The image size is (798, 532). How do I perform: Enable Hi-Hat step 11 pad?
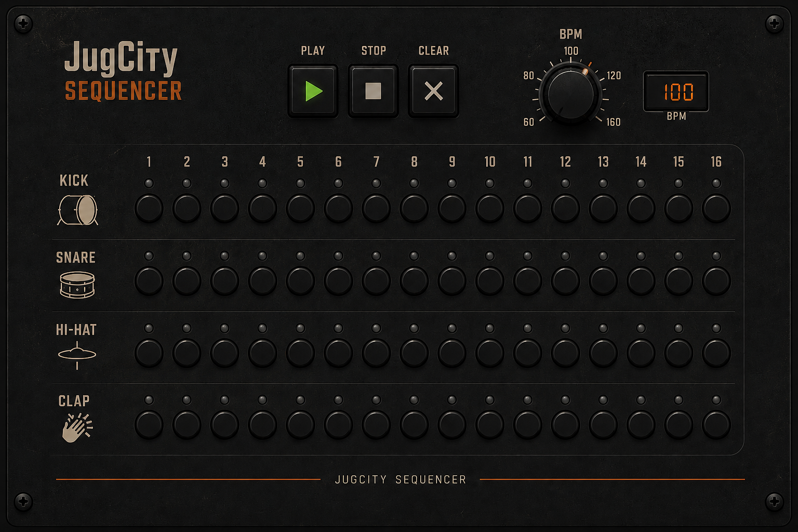(528, 353)
